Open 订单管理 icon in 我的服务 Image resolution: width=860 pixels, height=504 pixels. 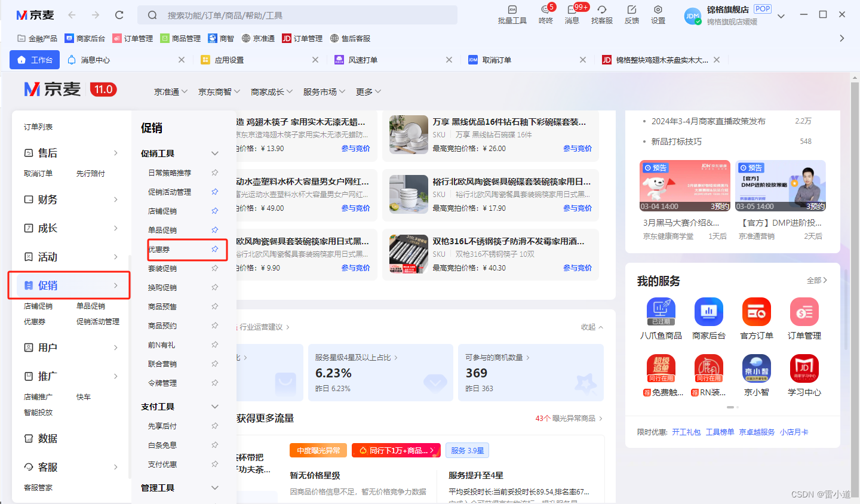tap(804, 311)
